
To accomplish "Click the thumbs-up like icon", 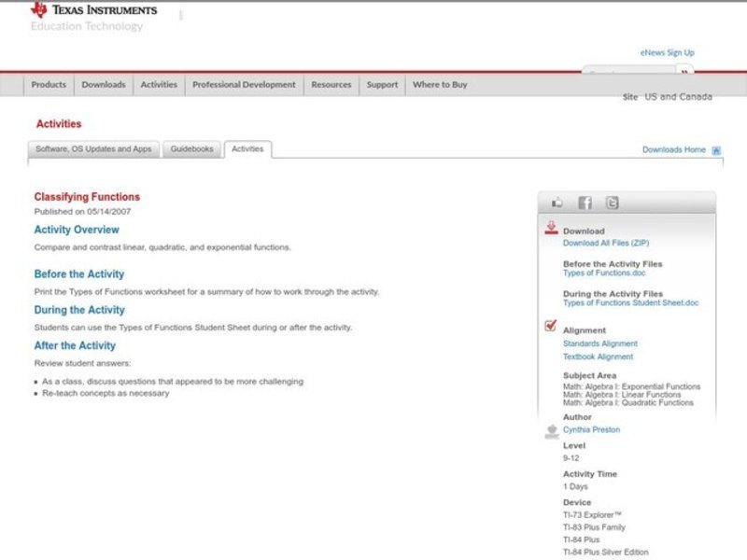I will click(557, 203).
